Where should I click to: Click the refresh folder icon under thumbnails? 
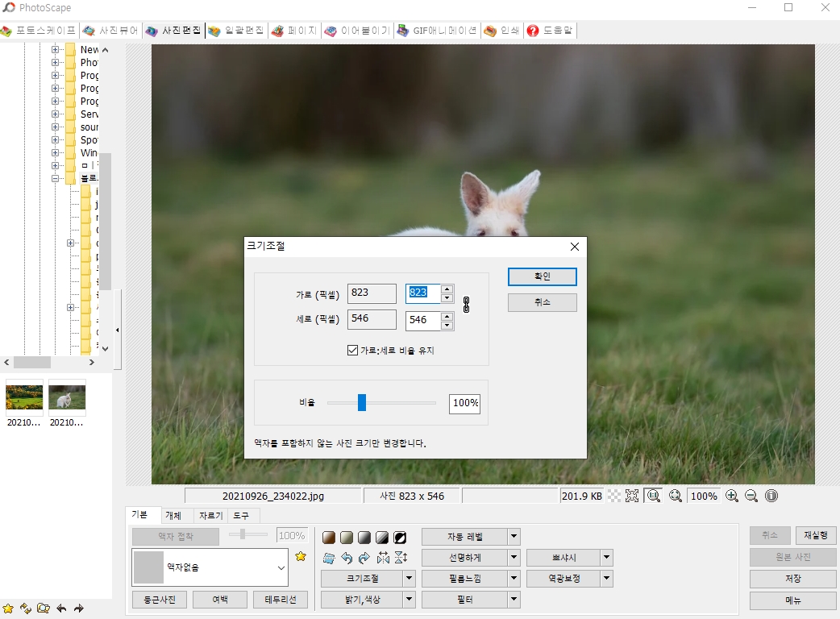(26, 609)
